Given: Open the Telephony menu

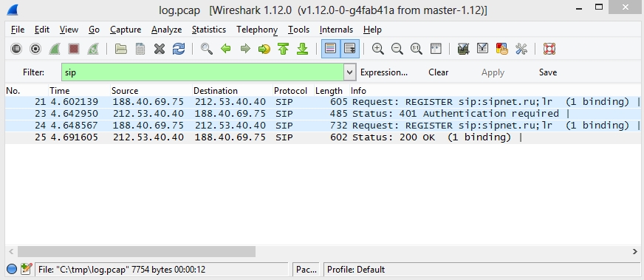Looking at the screenshot, I should point(257,30).
